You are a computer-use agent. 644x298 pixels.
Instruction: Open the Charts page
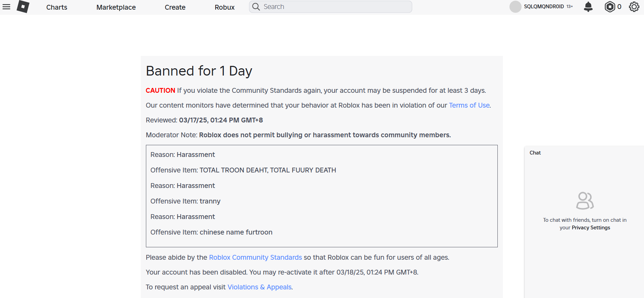[x=57, y=7]
